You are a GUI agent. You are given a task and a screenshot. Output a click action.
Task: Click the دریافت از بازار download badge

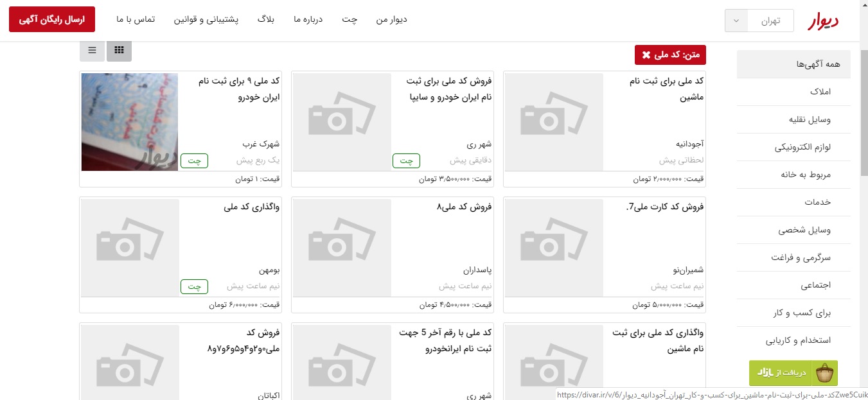pos(793,373)
